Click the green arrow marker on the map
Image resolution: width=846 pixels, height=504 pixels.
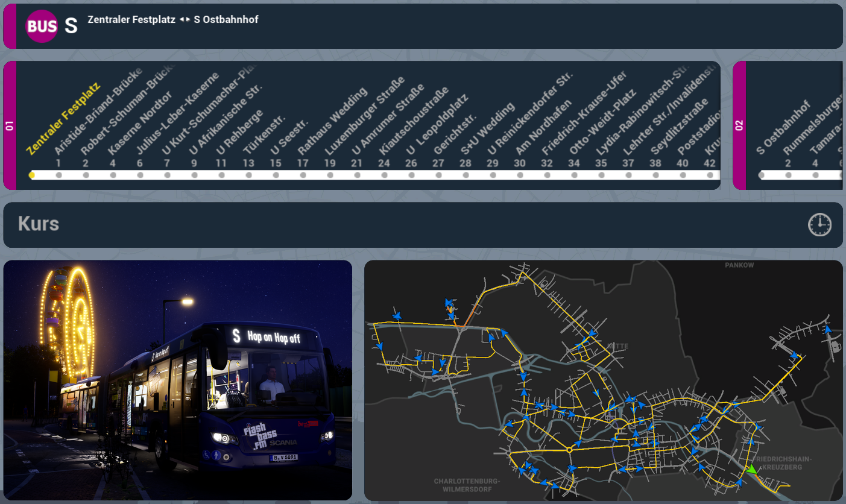click(751, 469)
